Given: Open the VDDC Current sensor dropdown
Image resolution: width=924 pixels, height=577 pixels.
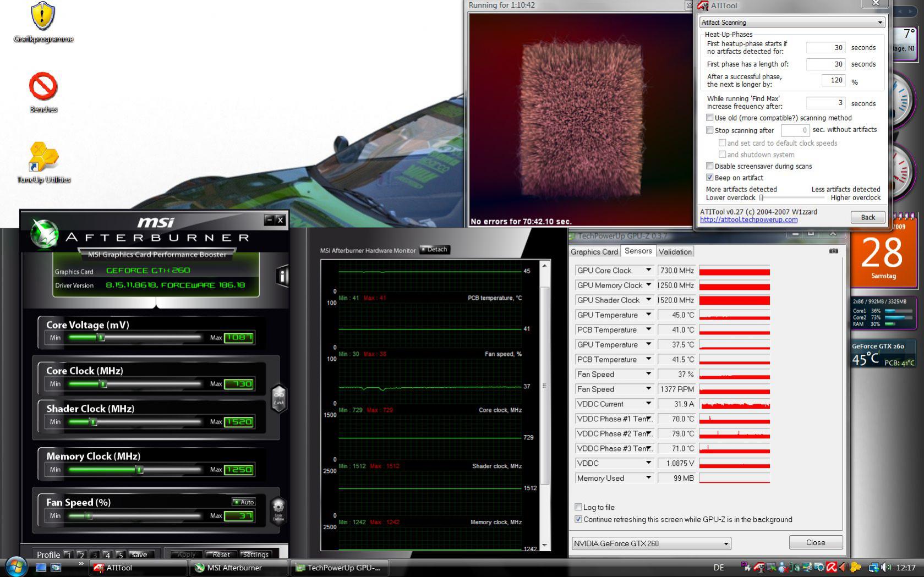Looking at the screenshot, I should pos(648,404).
